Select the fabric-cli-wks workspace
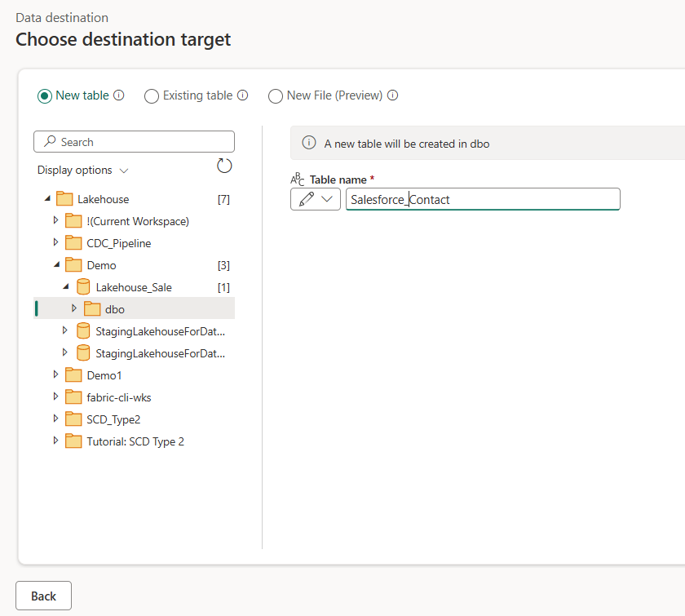Image resolution: width=685 pixels, height=616 pixels. [119, 397]
